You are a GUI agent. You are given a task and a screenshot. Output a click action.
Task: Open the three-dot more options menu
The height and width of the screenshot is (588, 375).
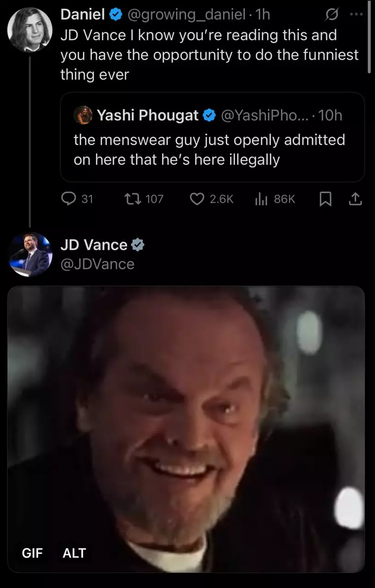(x=356, y=14)
